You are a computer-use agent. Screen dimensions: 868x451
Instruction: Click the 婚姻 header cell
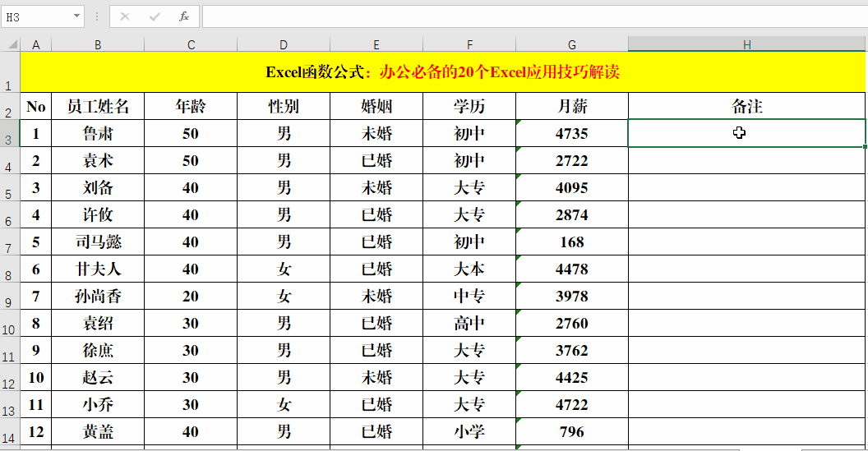point(376,106)
